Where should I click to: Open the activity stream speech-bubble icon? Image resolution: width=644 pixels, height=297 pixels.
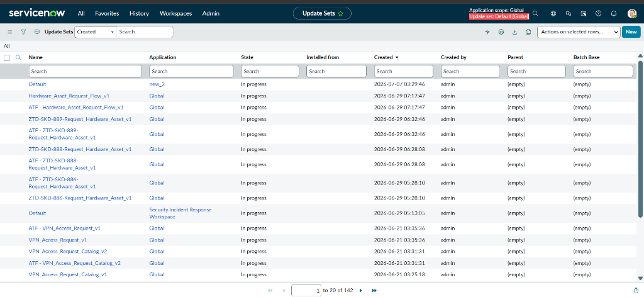pyautogui.click(x=37, y=31)
